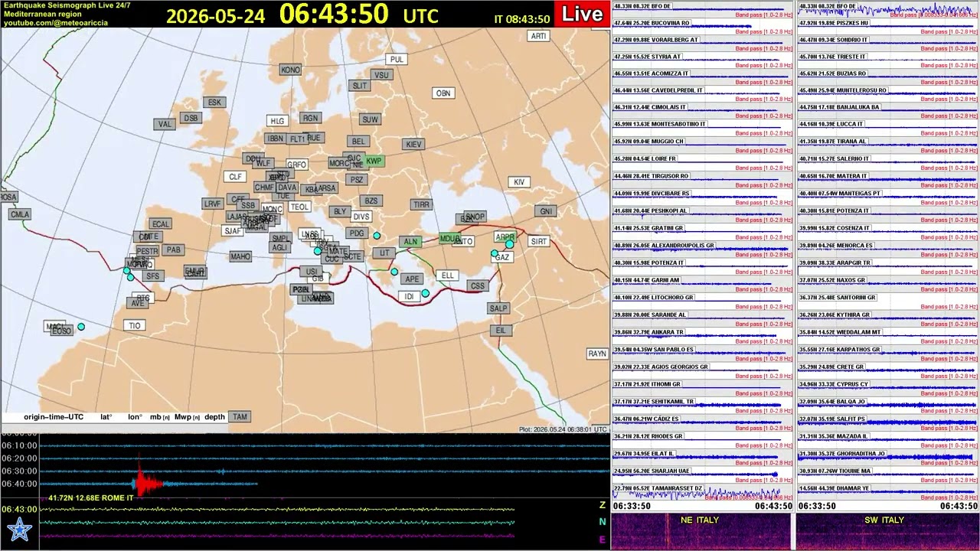Select the TIRANA AL seismogram label
The height and width of the screenshot is (551, 980).
[832, 142]
